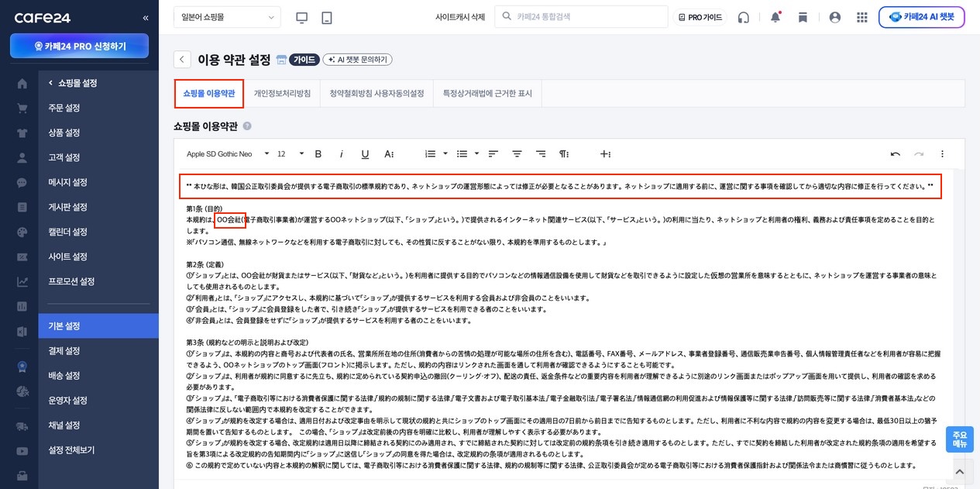Apply italic formatting in editor
This screenshot has width=980, height=489.
tap(342, 154)
